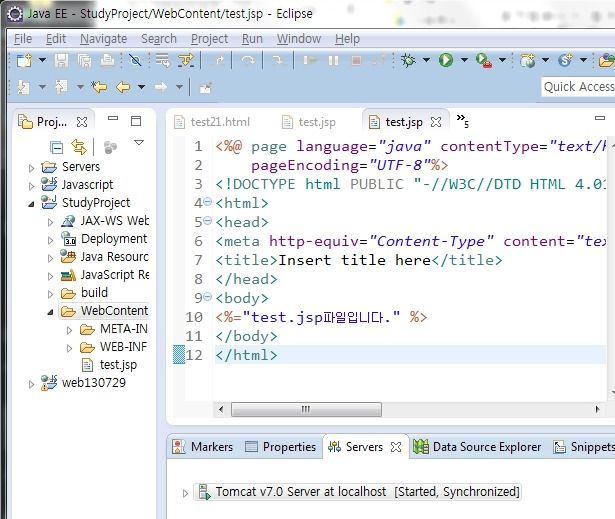Expand the Java Resources node
This screenshot has height=519, width=615.
50,258
